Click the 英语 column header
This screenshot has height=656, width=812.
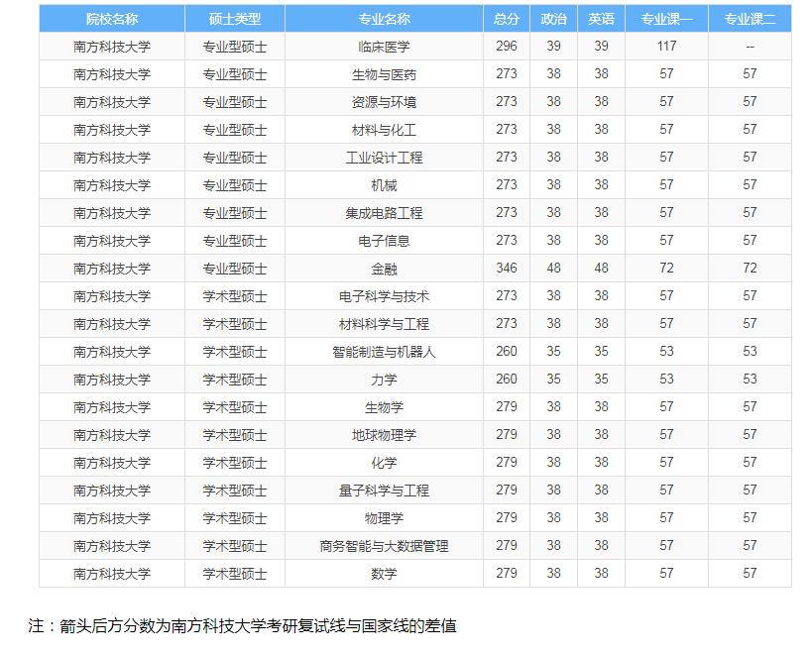[x=601, y=19]
